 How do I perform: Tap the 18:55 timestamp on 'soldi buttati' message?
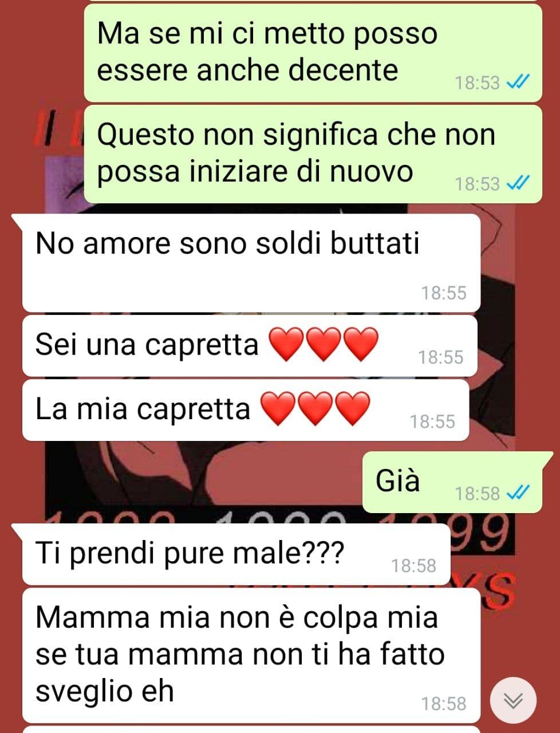point(444,293)
